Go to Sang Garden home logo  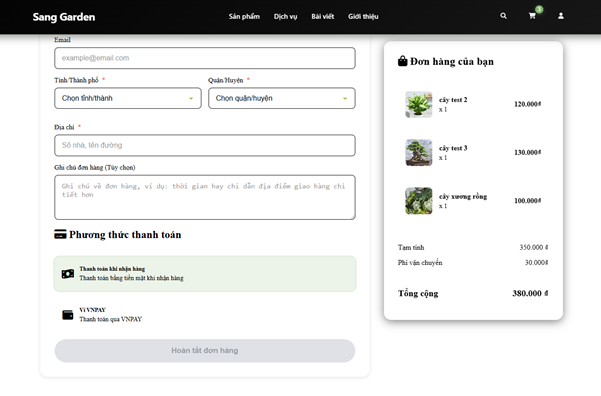[x=64, y=17]
